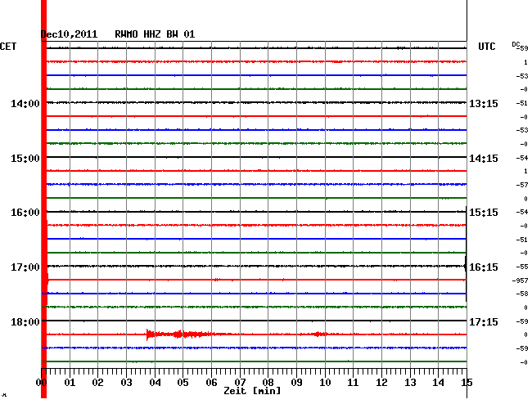Click minute label 02 on time axis
532x404 pixels.
97,383
